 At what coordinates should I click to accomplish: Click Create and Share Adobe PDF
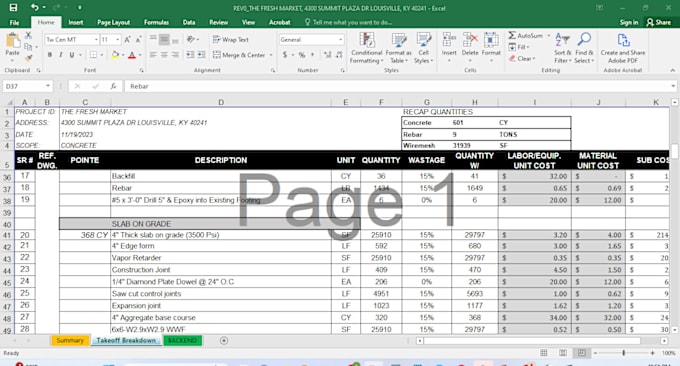[x=623, y=48]
